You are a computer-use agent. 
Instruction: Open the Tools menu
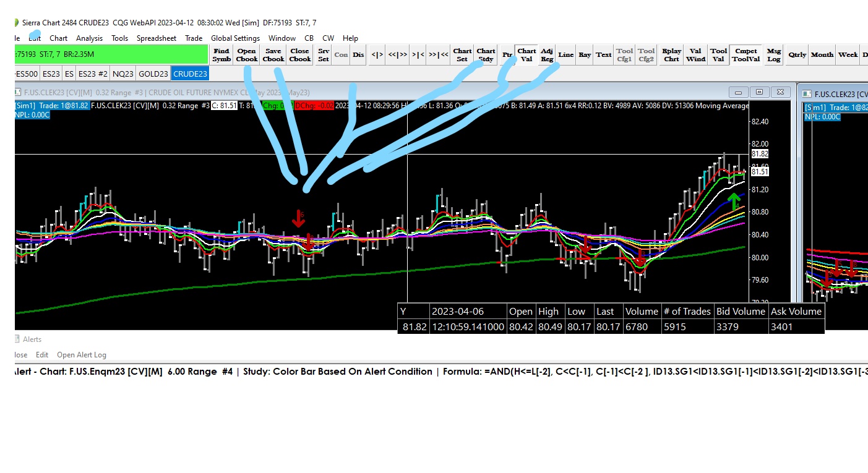[x=119, y=38]
